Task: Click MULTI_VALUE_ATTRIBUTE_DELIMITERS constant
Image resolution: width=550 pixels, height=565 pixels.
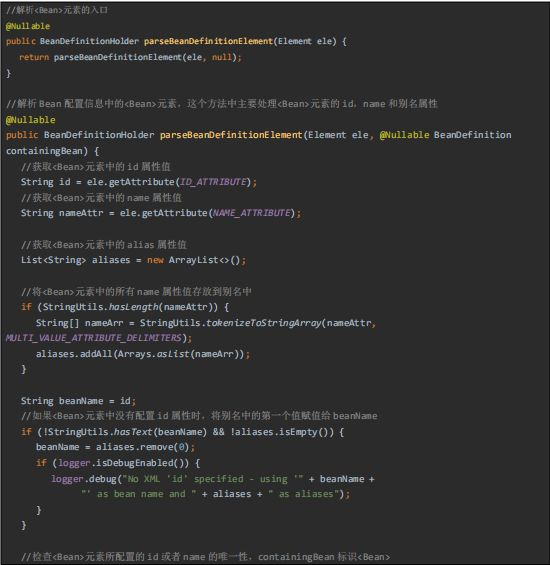Action: pyautogui.click(x=94, y=338)
